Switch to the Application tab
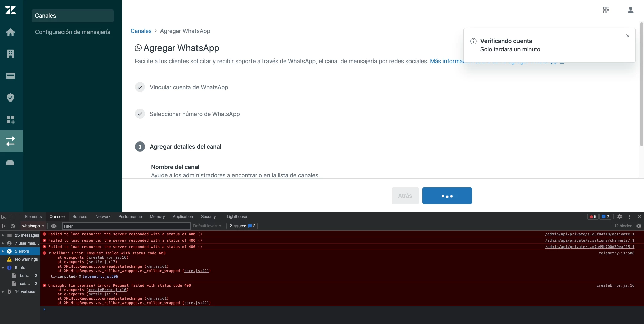 click(x=183, y=217)
